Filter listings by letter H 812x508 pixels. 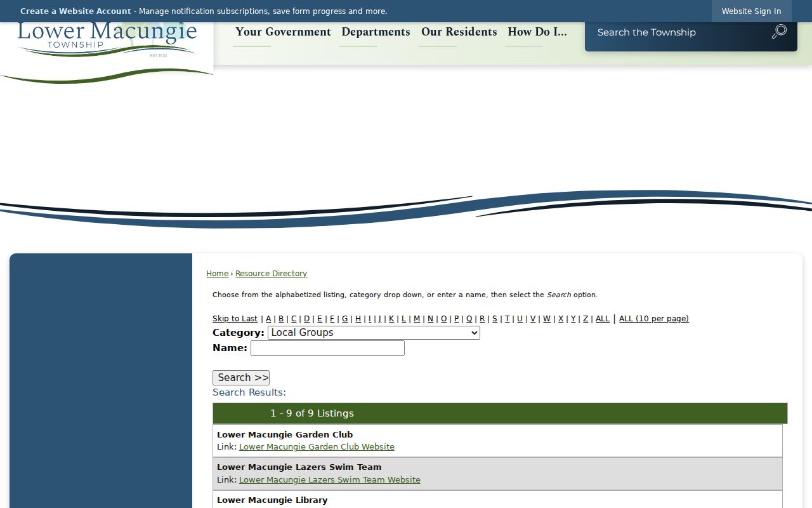coord(358,319)
